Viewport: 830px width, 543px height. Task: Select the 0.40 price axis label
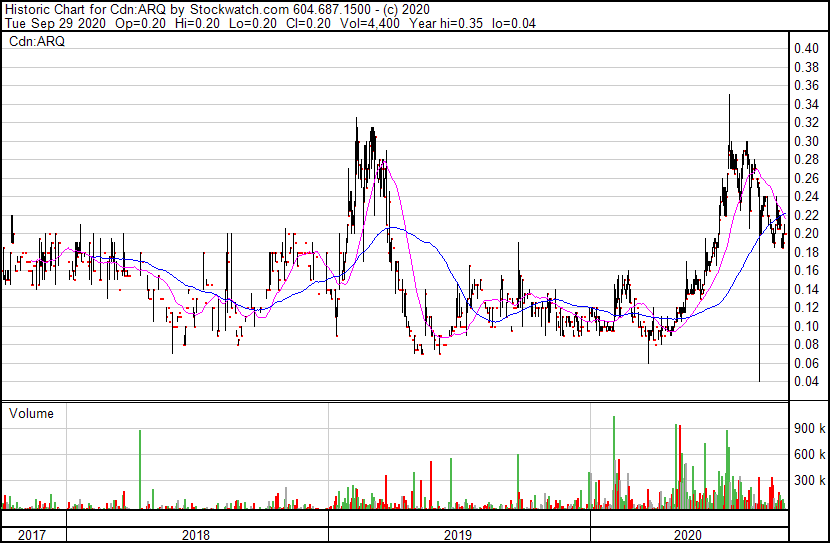coord(806,49)
